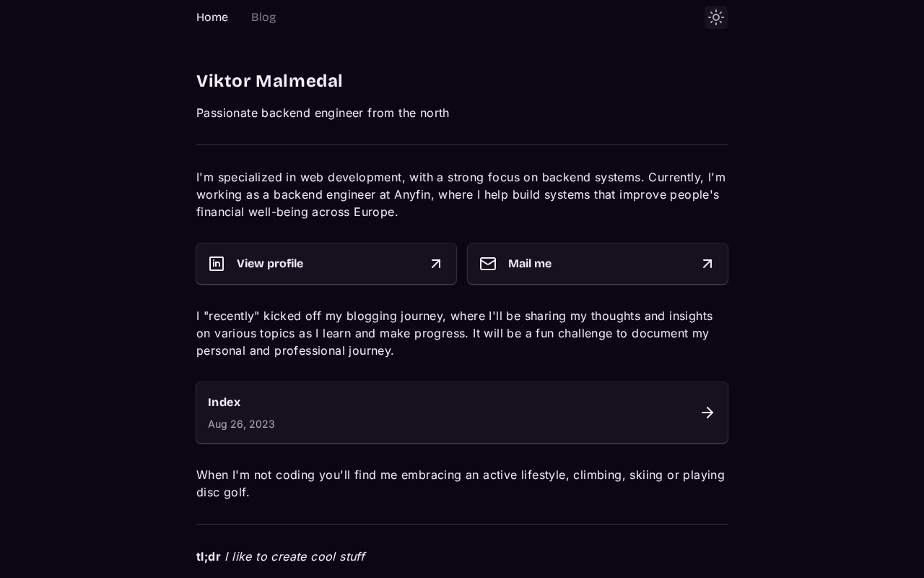Click the LinkedIn logo icon
The width and height of the screenshot is (924, 578).
click(217, 264)
